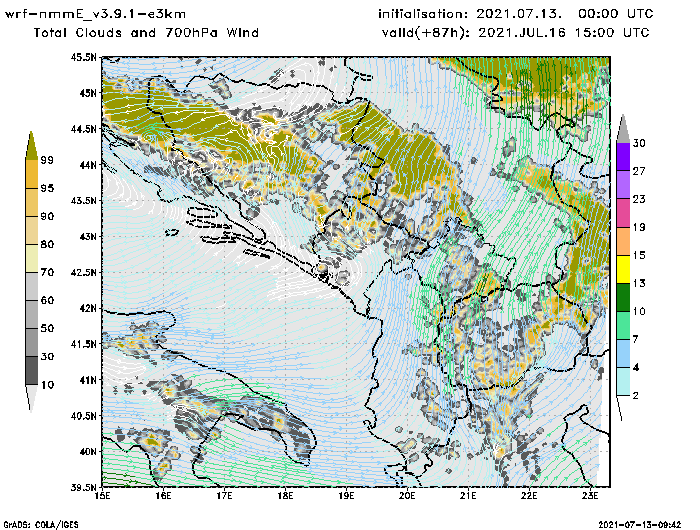The width and height of the screenshot is (700, 530).
Task: Click the 10 to 30 dark gray swatch
Action: [31, 371]
